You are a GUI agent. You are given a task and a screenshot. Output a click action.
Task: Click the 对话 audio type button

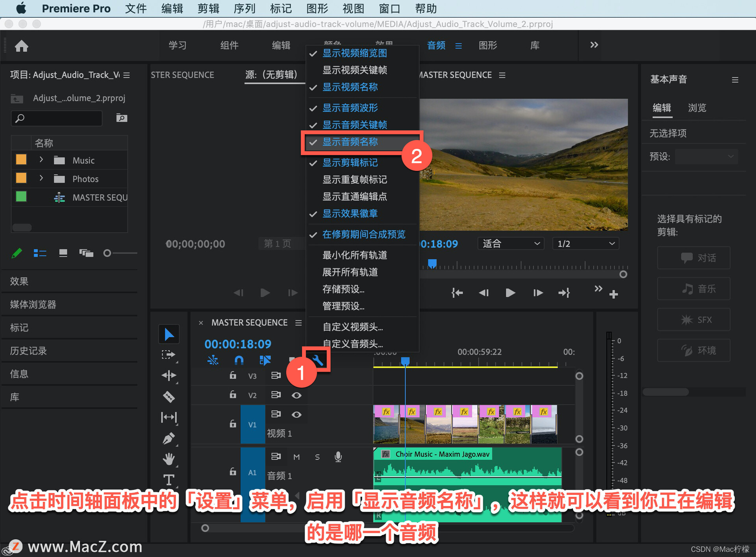tap(693, 258)
